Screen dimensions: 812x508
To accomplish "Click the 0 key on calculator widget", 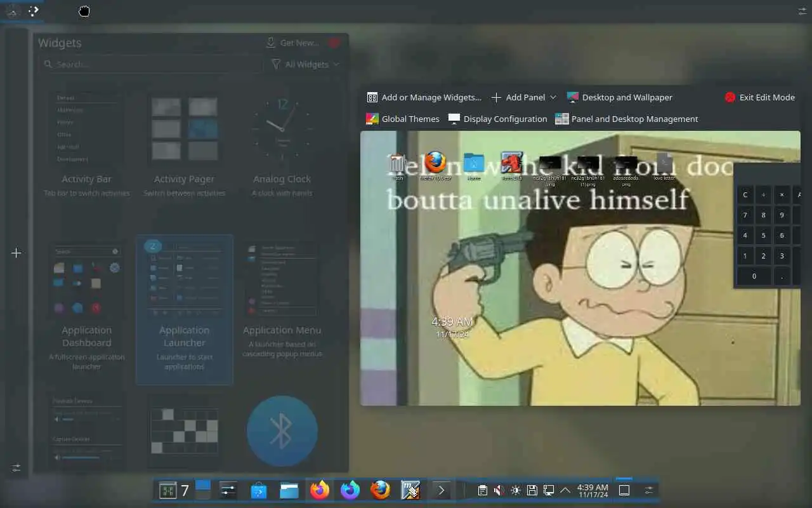I will pos(754,276).
